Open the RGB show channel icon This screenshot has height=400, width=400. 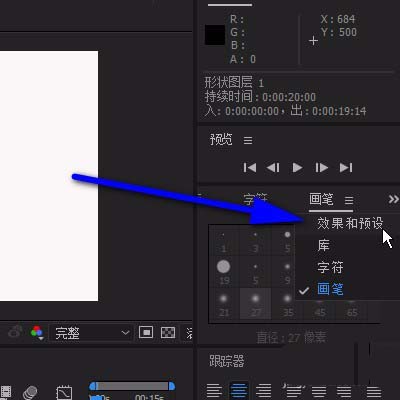(37, 332)
